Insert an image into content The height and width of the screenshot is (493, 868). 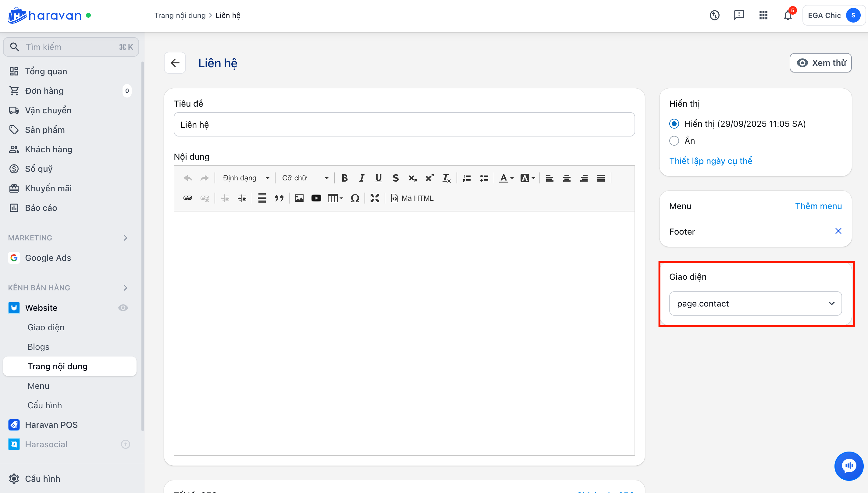(299, 198)
